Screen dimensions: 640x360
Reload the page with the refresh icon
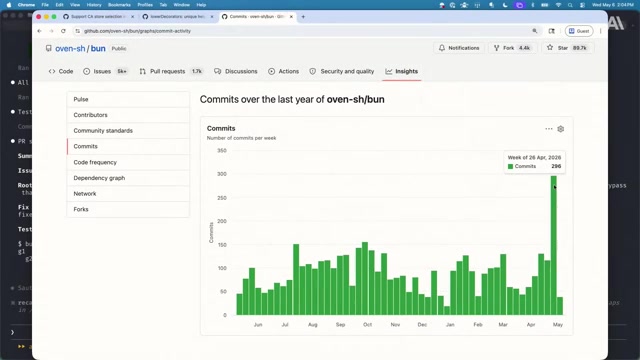tap(63, 31)
